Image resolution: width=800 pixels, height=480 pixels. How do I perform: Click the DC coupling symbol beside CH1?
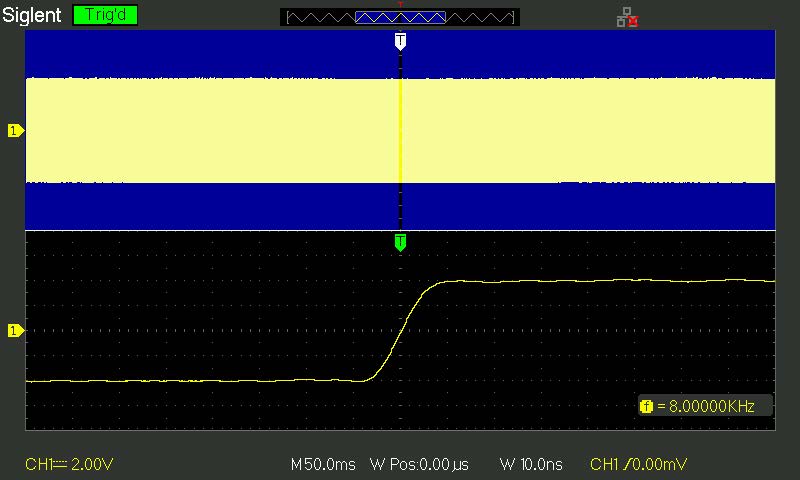pyautogui.click(x=61, y=464)
